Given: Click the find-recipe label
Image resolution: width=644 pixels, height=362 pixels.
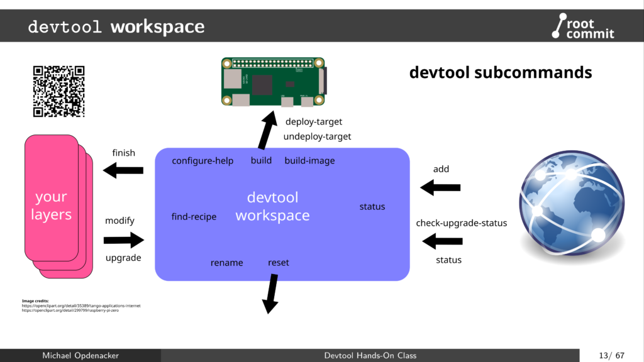Looking at the screenshot, I should click(x=193, y=216).
